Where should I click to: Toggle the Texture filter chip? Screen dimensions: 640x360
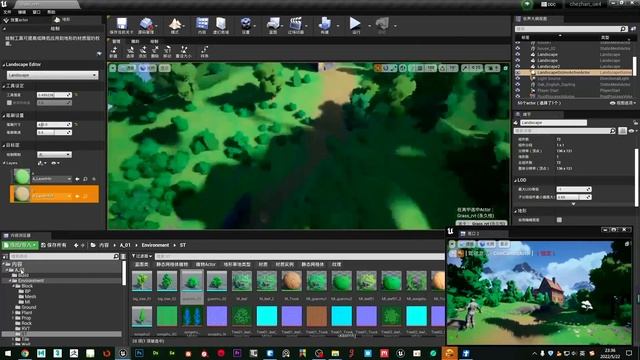click(x=336, y=264)
